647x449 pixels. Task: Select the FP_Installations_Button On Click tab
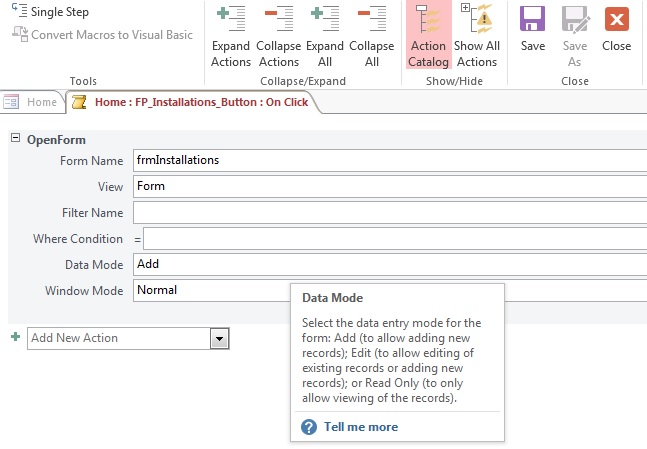coord(191,102)
